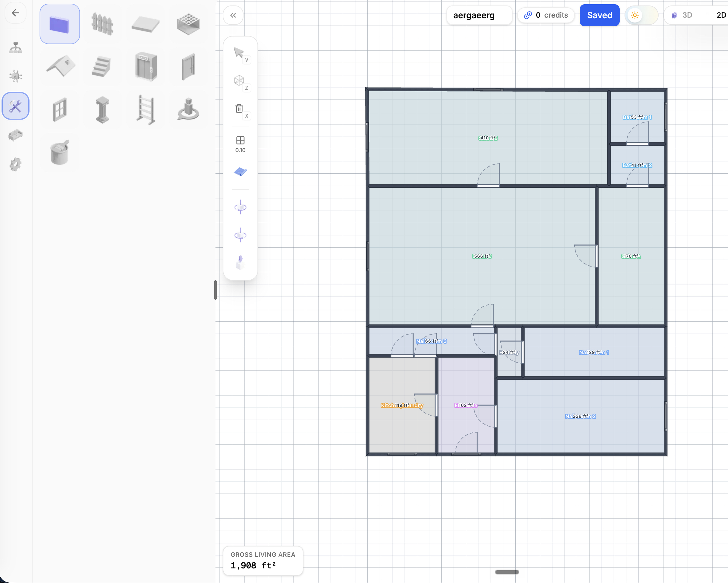728x583 pixels.
Task: Click the upper rotate view icon
Action: 240,207
